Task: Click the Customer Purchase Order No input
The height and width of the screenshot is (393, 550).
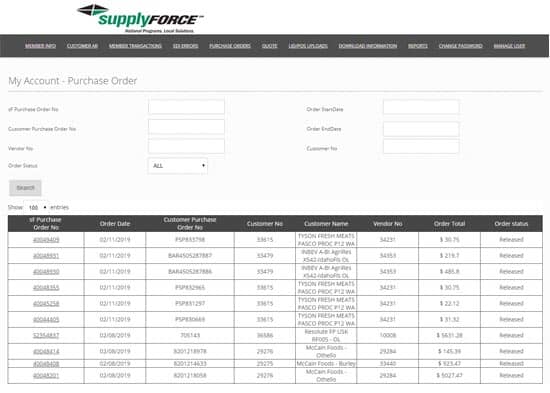Action: [186, 127]
